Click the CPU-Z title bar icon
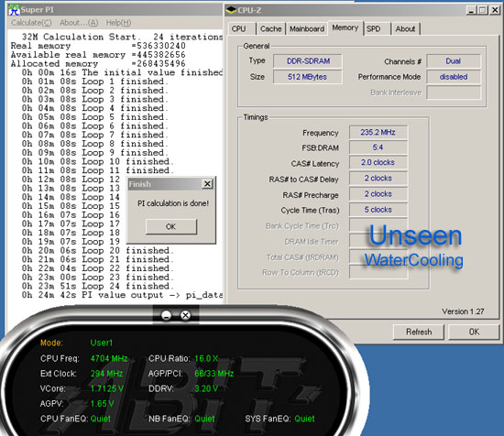Screen dimensions: 504x436 pos(231,10)
